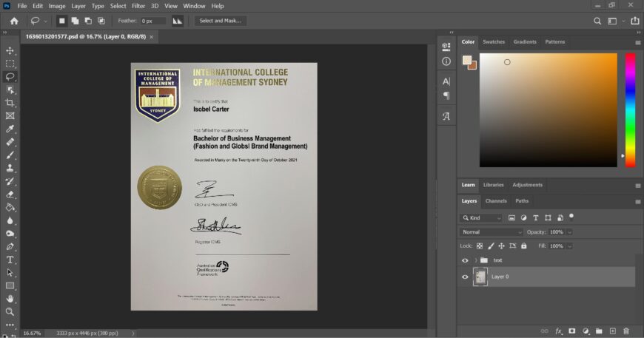Screen dimensions: 644x338
Task: Select the Move tool
Action: click(10, 51)
